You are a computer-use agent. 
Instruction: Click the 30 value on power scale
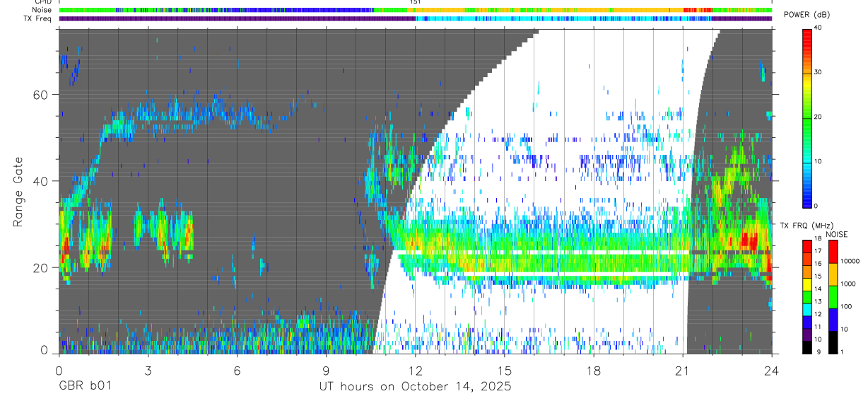[x=819, y=73]
